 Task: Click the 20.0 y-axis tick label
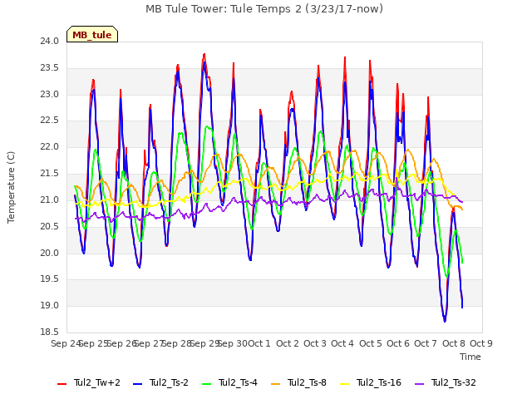pyautogui.click(x=50, y=253)
